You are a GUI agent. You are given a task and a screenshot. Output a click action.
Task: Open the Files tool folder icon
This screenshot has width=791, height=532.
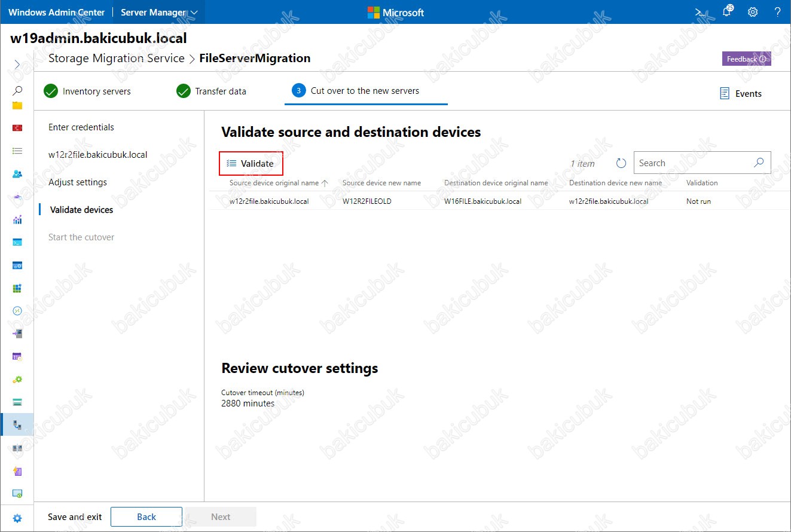click(17, 106)
